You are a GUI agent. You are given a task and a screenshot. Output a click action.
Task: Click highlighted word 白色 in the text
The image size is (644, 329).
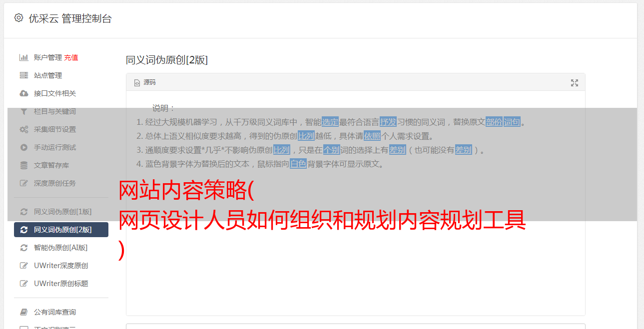point(298,164)
